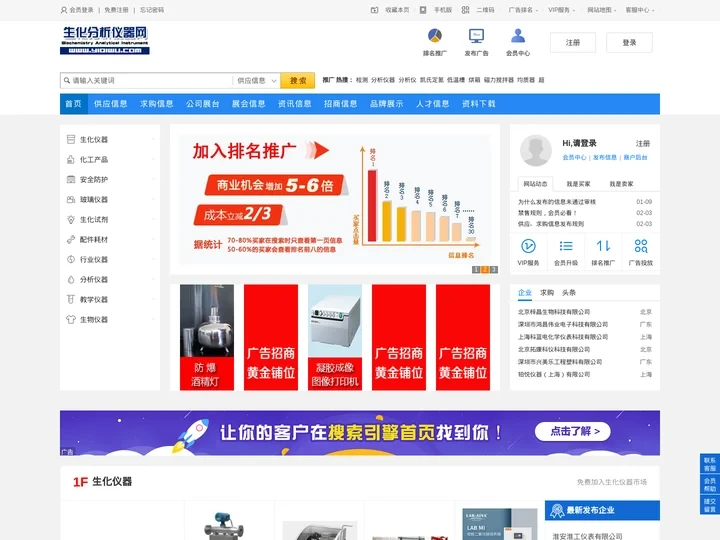
Task: Click the 安全防护 category icon in sidebar
Action: click(x=71, y=179)
